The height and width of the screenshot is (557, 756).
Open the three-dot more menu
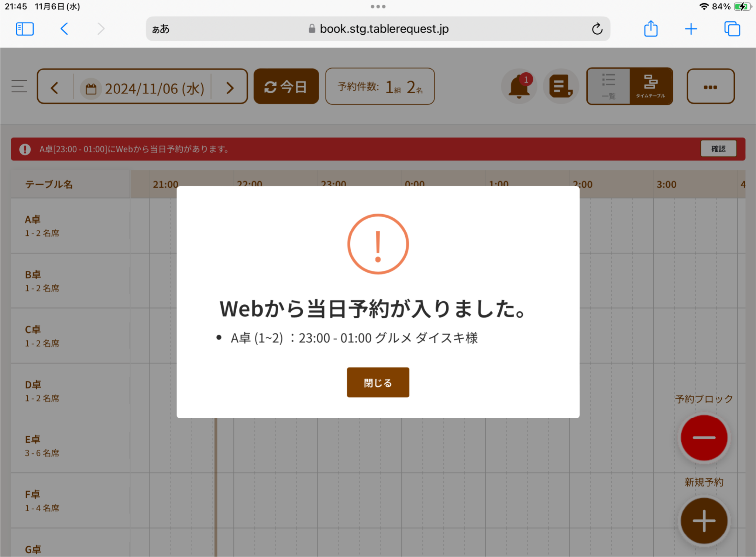[x=711, y=86]
